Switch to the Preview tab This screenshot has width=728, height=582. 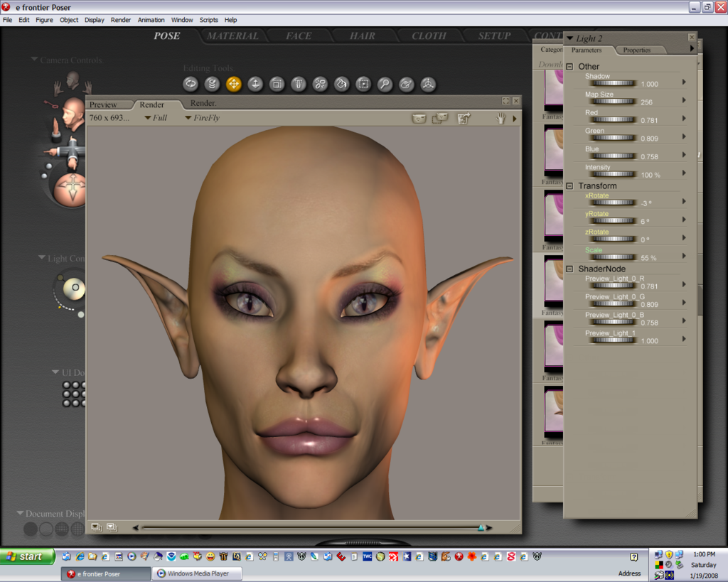pos(103,104)
